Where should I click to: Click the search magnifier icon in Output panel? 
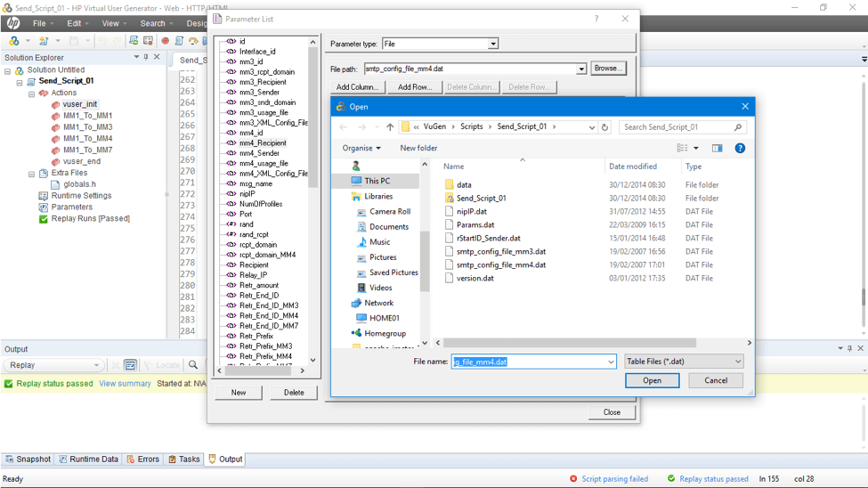pos(193,365)
